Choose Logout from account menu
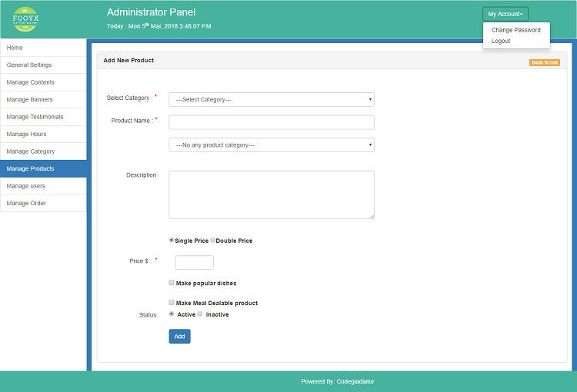The width and height of the screenshot is (577, 392). 501,42
